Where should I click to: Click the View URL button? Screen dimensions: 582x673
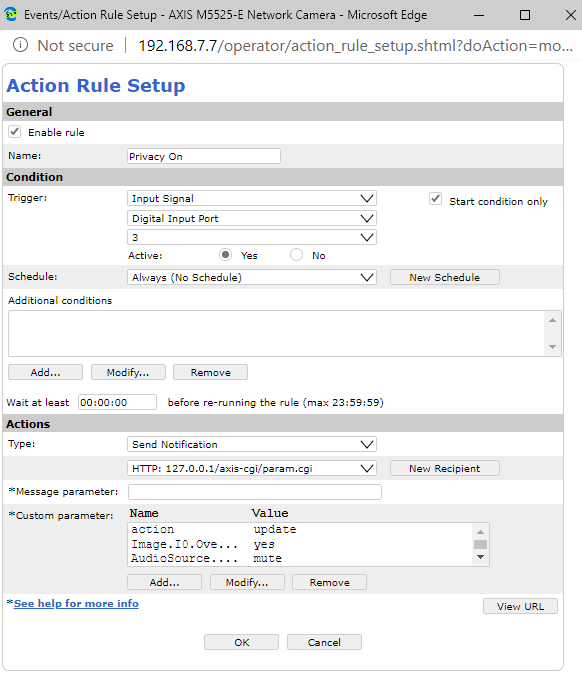click(520, 606)
